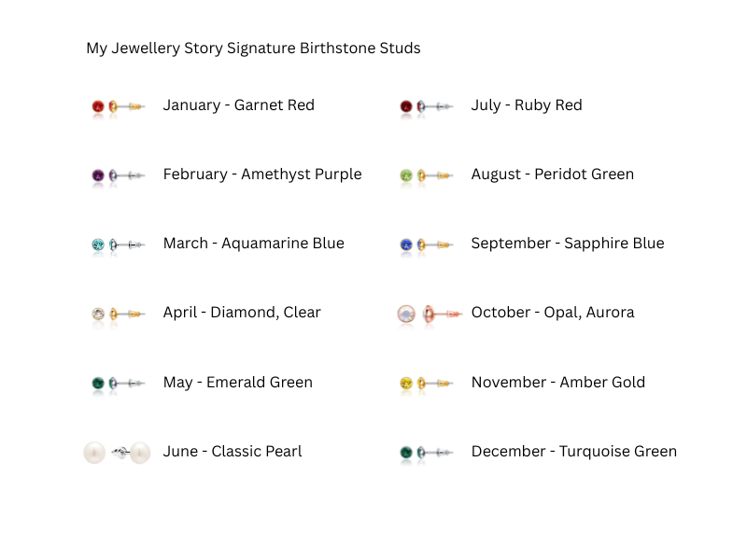Click the 'June - Classic Pearl' label
The height and width of the screenshot is (560, 747).
tap(233, 452)
